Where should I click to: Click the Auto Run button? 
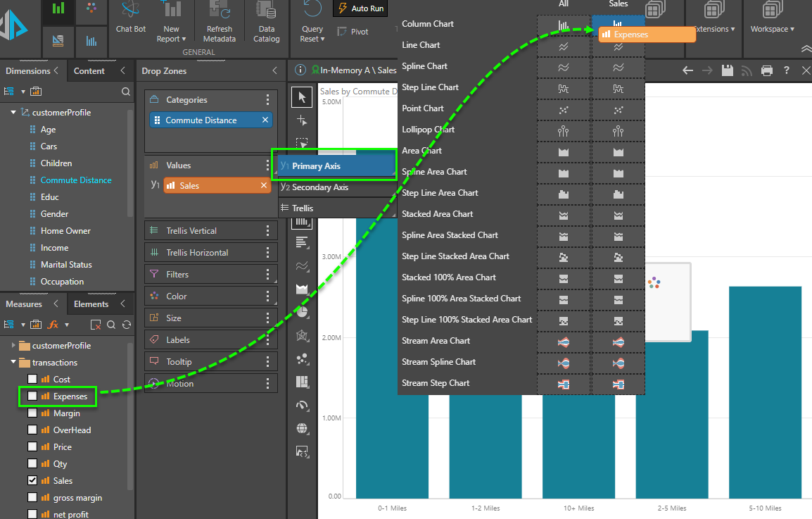click(361, 8)
